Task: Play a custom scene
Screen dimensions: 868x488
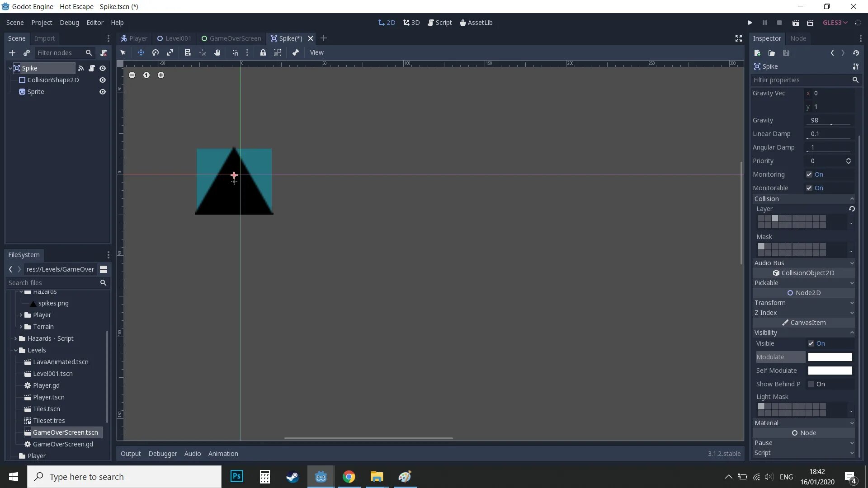Action: click(x=810, y=23)
